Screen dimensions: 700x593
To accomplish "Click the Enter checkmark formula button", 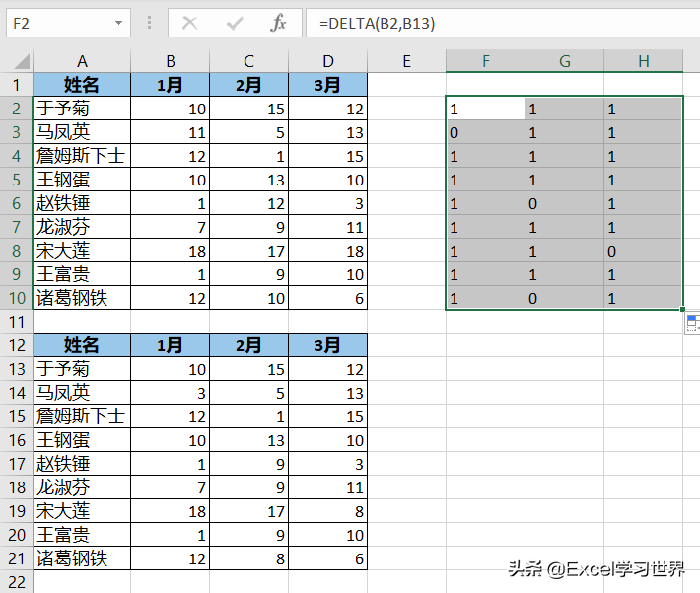I will pos(235,23).
